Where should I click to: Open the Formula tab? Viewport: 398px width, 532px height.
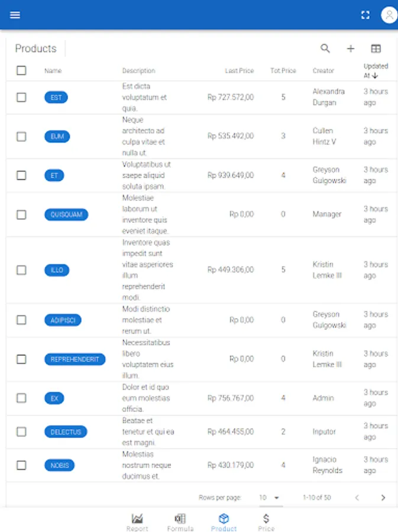click(x=180, y=523)
